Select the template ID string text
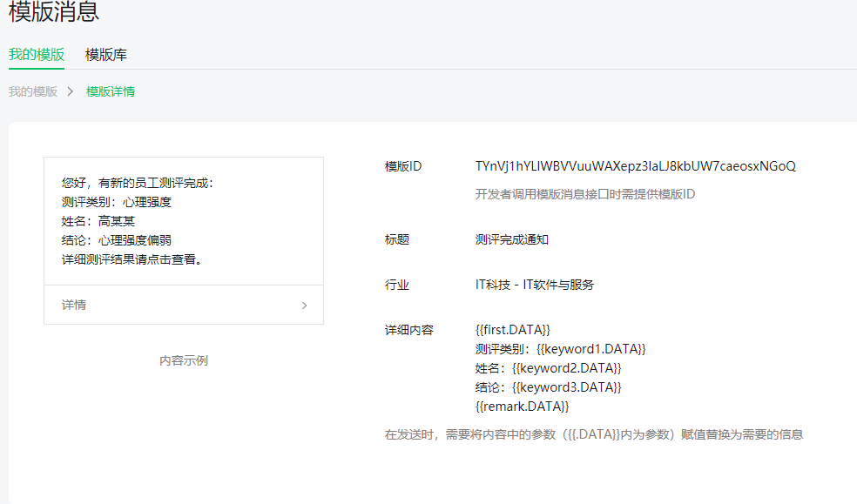Viewport: 857px width, 504px height. (636, 166)
